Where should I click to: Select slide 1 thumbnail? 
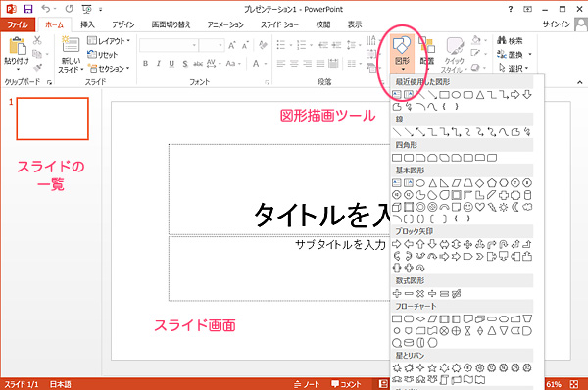53,119
